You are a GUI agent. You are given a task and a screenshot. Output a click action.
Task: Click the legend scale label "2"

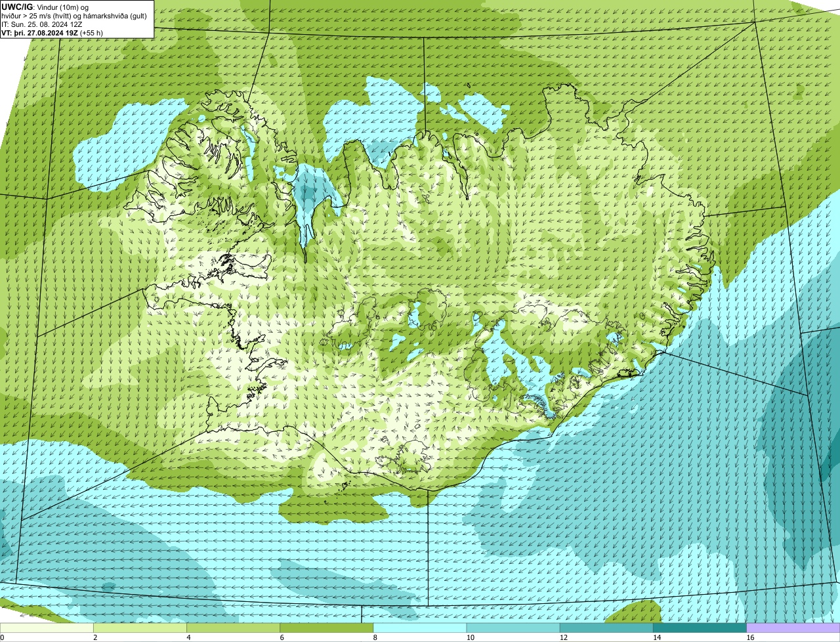[95, 637]
